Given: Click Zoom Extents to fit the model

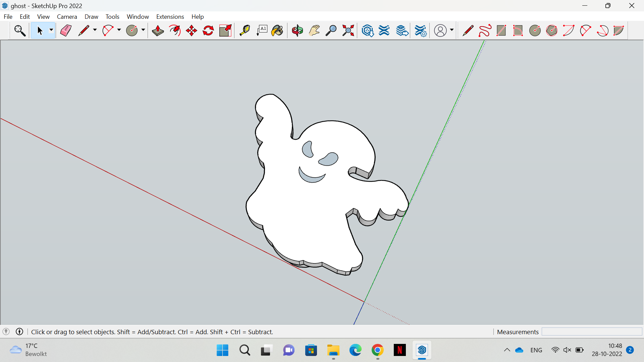Looking at the screenshot, I should pos(348,31).
